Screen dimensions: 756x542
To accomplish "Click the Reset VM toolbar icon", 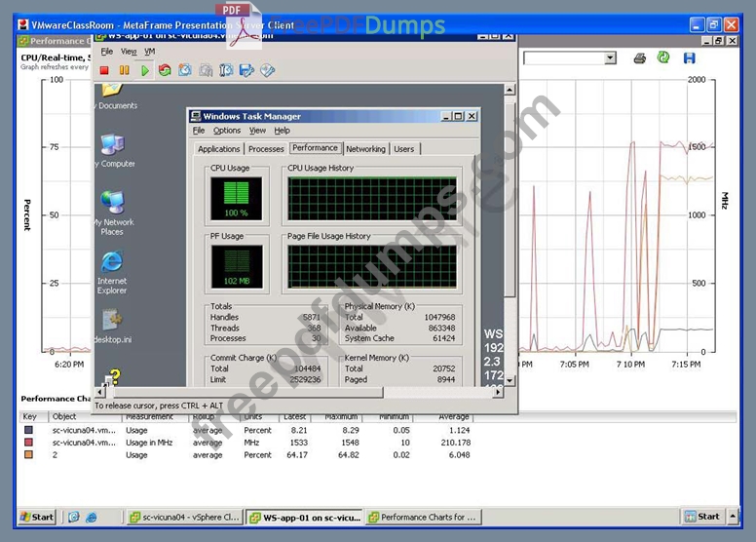I will tap(165, 70).
